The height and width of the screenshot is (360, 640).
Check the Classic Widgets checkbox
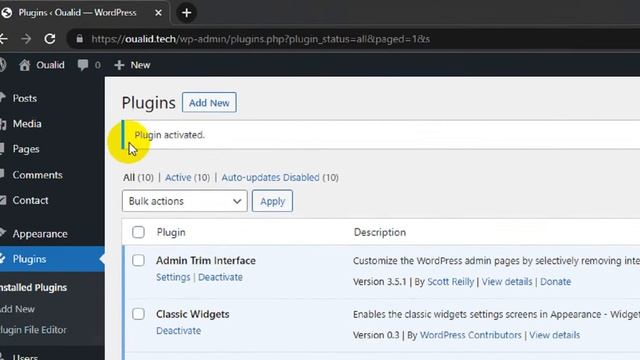tap(138, 314)
